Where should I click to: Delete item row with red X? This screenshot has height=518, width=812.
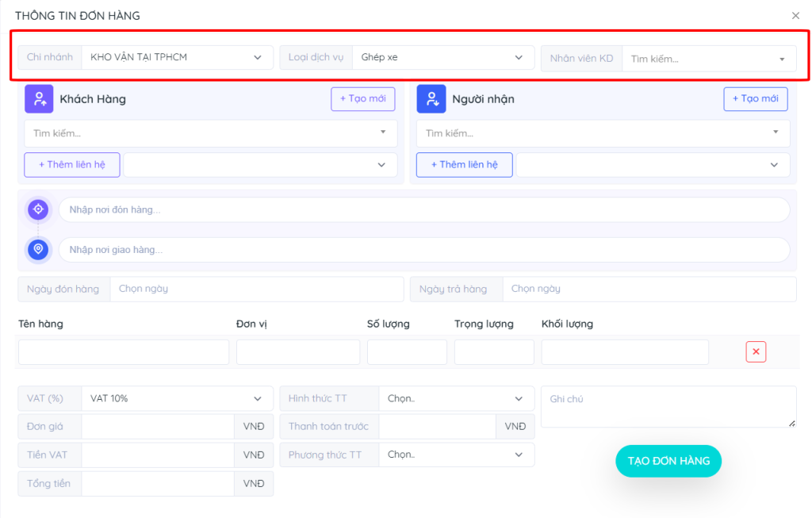pyautogui.click(x=756, y=352)
